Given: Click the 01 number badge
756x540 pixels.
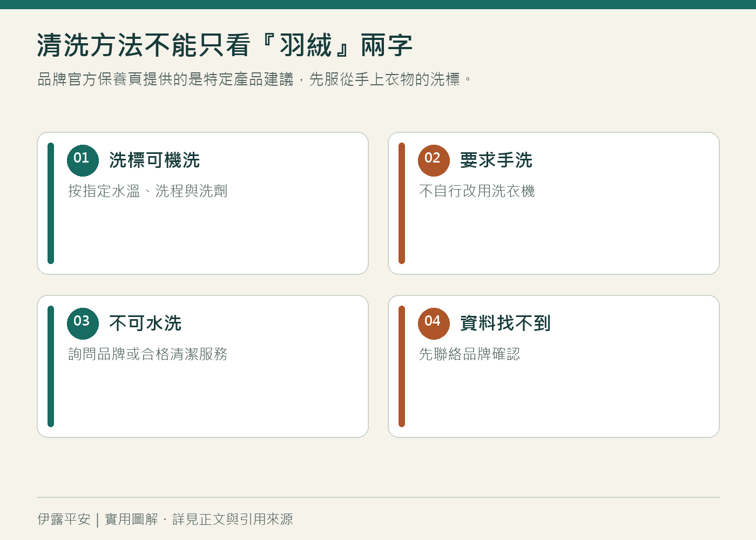Looking at the screenshot, I should point(83,160).
